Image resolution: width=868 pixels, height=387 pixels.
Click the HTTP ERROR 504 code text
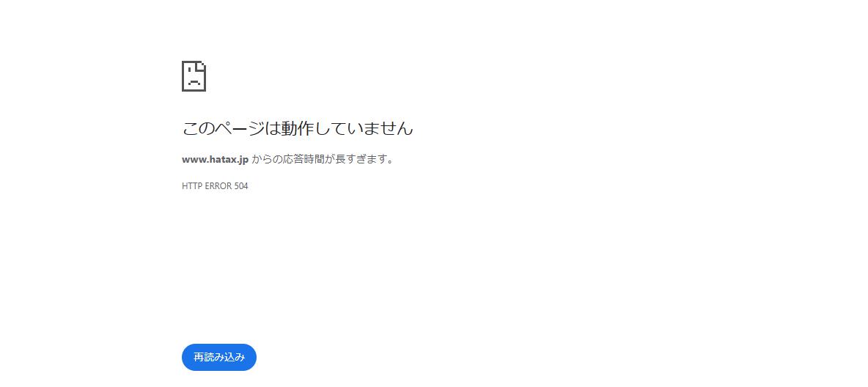215,186
